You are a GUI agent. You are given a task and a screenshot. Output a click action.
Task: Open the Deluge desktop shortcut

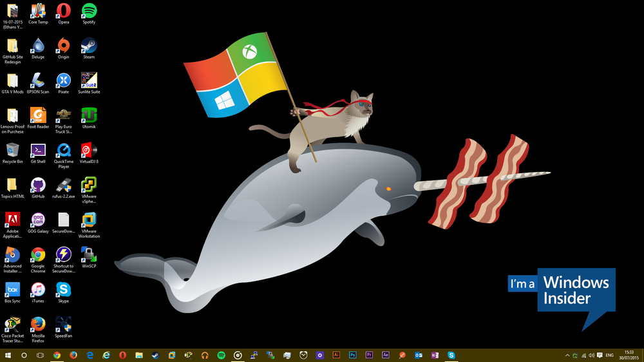[38, 48]
